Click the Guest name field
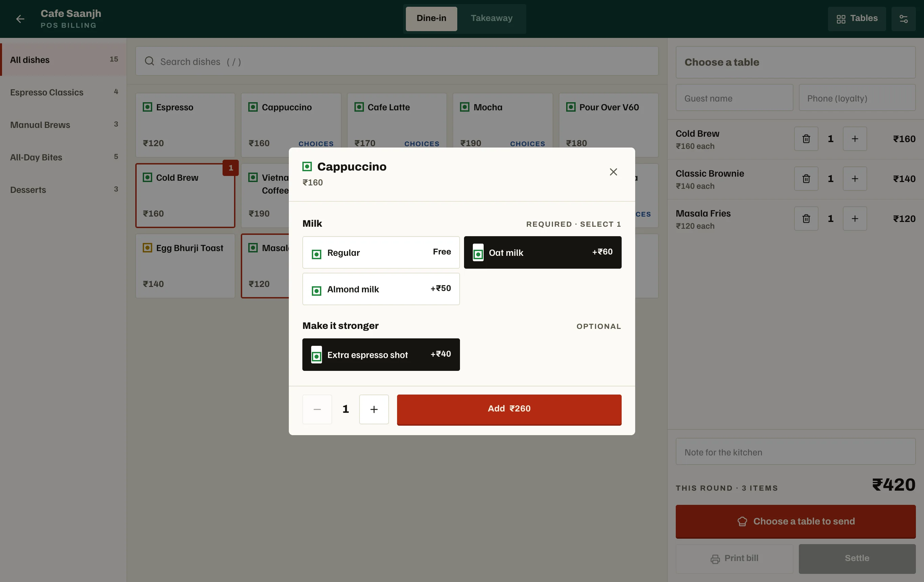924x582 pixels. coord(734,98)
